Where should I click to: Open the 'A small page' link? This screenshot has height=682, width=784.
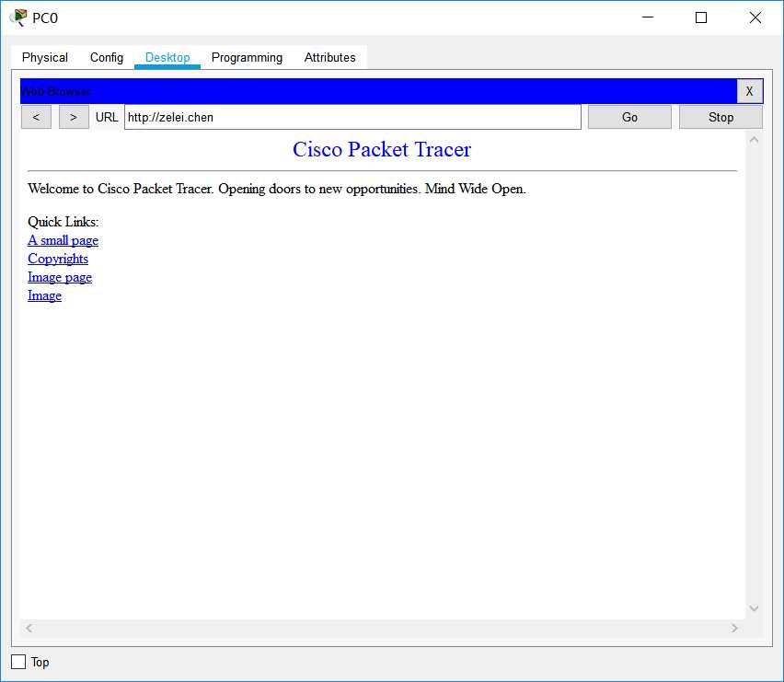[x=63, y=240]
